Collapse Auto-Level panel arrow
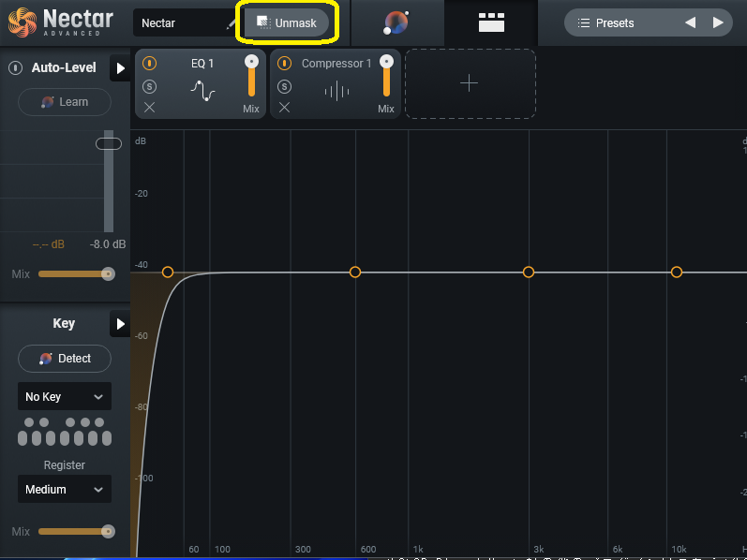This screenshot has width=747, height=560. coord(121,68)
